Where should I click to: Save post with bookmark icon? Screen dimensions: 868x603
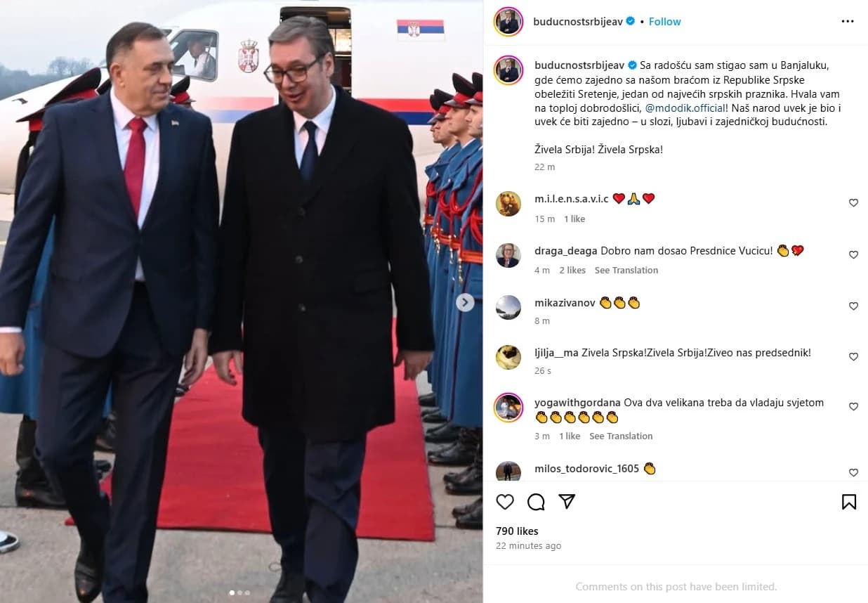coord(848,501)
